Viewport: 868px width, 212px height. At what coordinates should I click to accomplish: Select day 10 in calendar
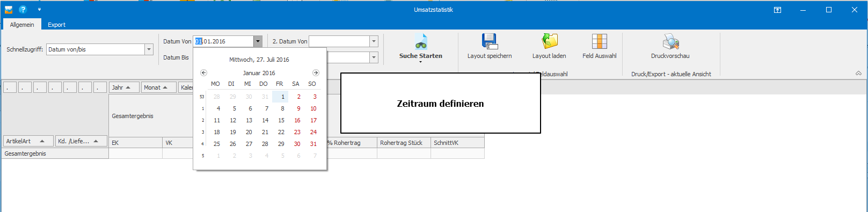(x=313, y=108)
